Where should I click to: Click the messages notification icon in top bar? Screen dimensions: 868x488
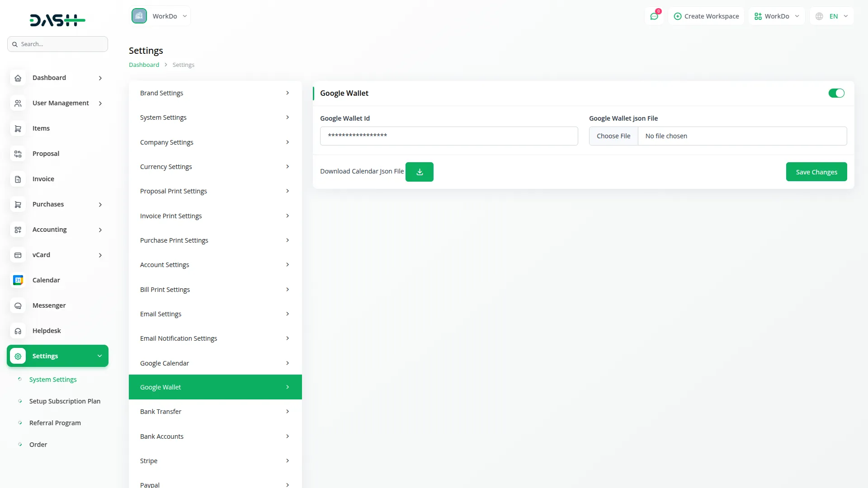[x=654, y=16]
